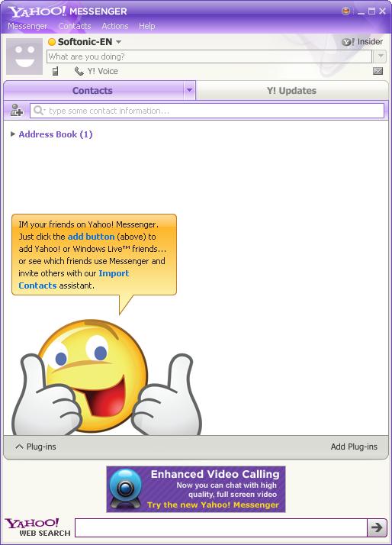Open the Contacts tab dropdown arrow
The image size is (392, 545).
point(189,90)
